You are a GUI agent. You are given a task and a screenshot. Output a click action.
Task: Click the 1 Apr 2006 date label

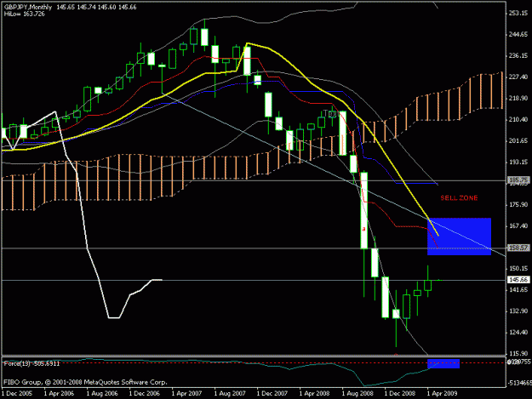[x=60, y=394]
